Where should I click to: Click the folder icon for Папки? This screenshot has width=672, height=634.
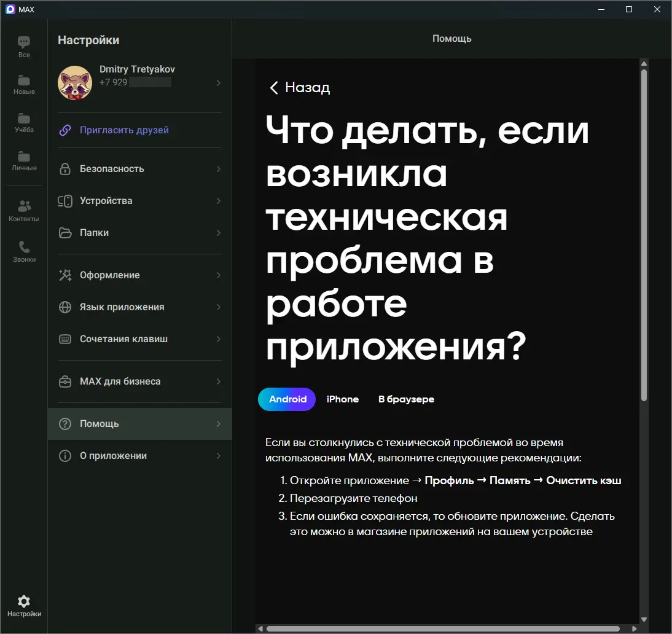tap(65, 233)
